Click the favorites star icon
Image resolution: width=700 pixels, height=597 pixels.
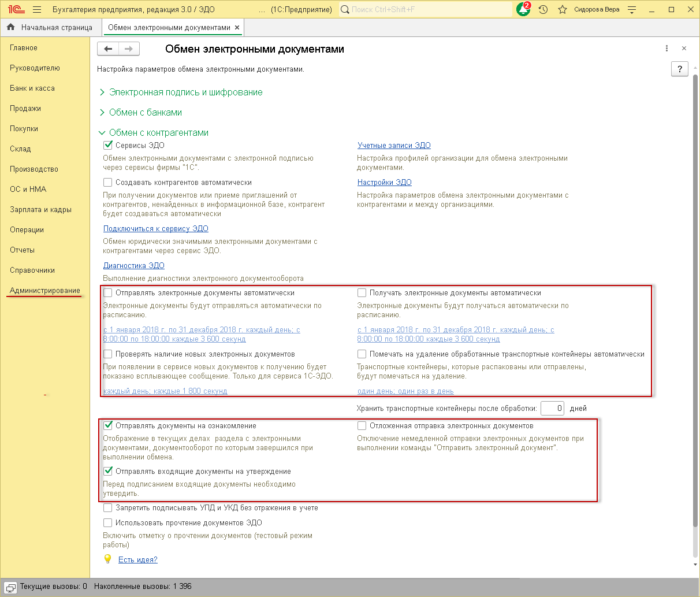coord(563,9)
